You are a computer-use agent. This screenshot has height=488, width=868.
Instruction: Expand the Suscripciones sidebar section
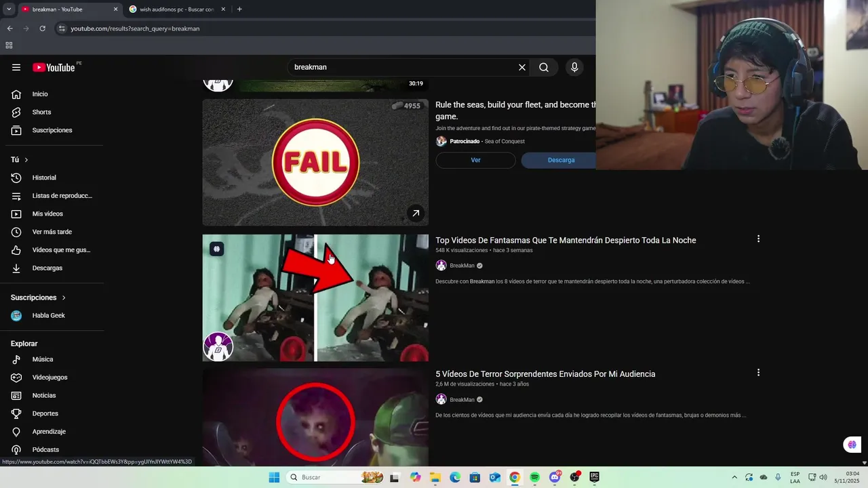(39, 298)
